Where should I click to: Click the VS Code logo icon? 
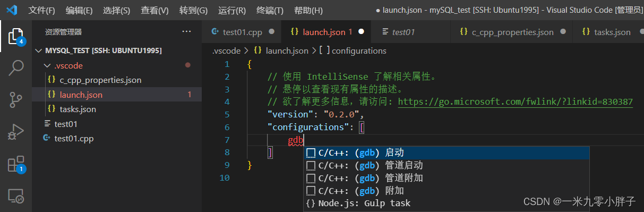click(x=13, y=10)
